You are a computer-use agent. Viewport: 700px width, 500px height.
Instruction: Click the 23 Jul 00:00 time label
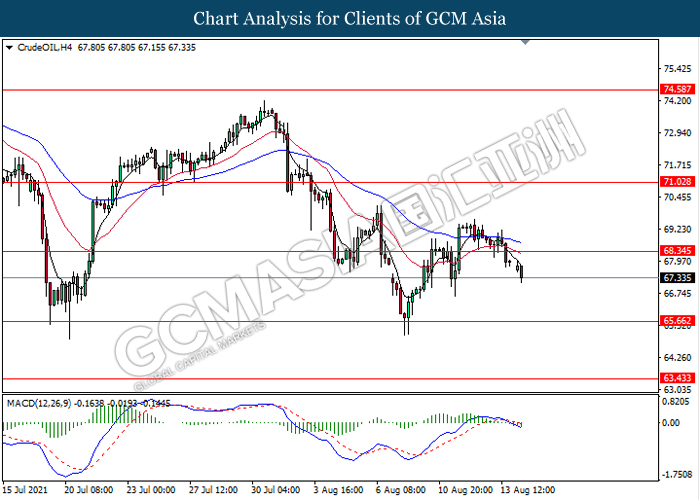tap(151, 490)
